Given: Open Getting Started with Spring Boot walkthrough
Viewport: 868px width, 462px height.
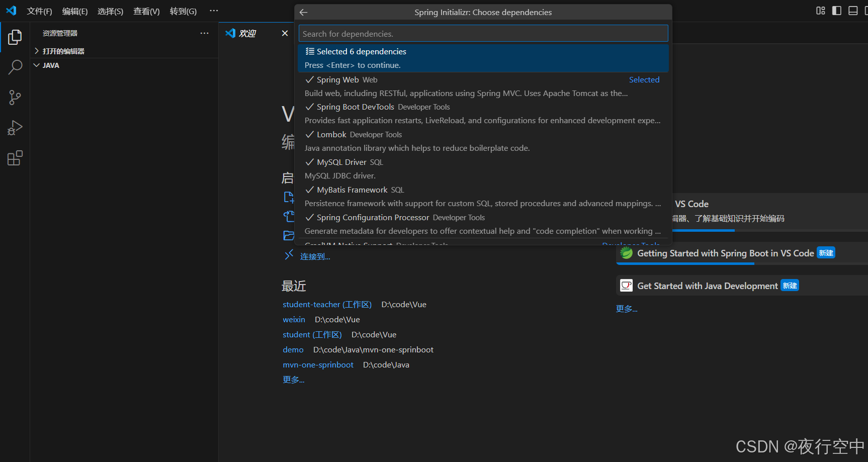Looking at the screenshot, I should 742,253.
